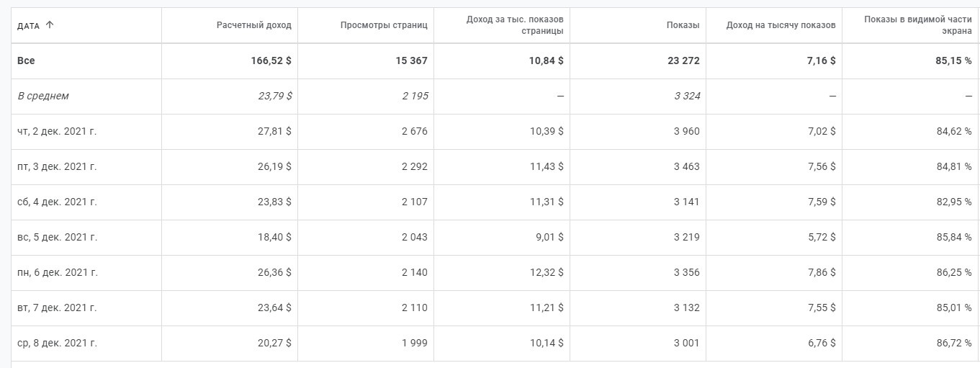Sort by the ДАТА column header
Screen dimensions: 980x368
[x=29, y=25]
